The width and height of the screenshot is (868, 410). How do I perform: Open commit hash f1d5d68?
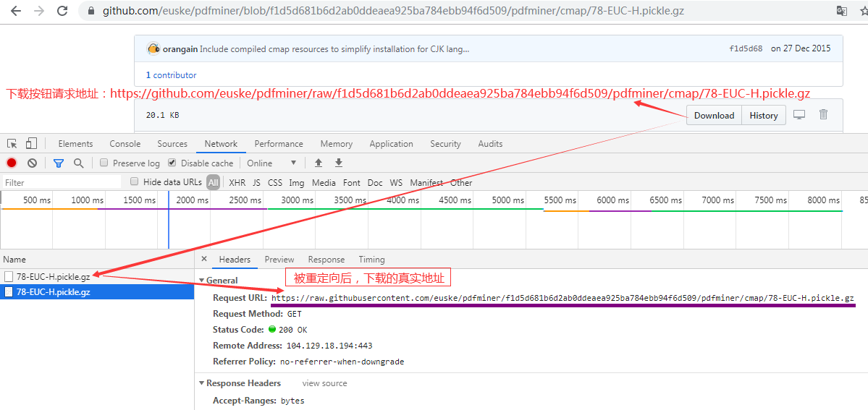coord(746,48)
